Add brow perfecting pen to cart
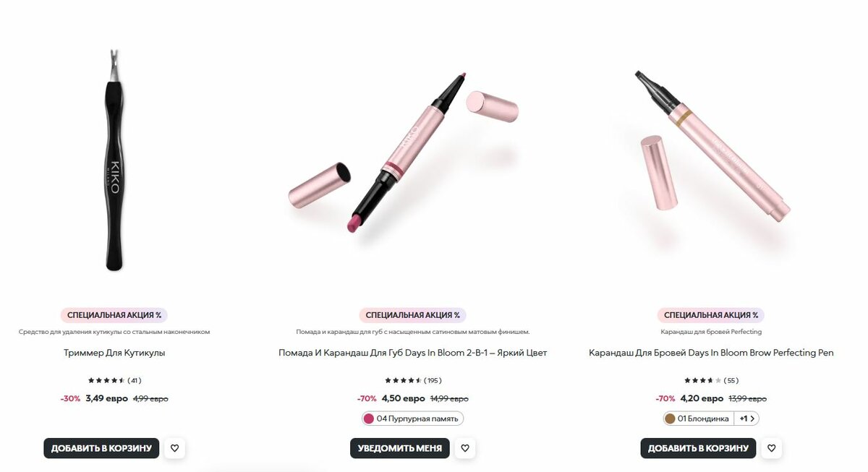 pos(698,448)
